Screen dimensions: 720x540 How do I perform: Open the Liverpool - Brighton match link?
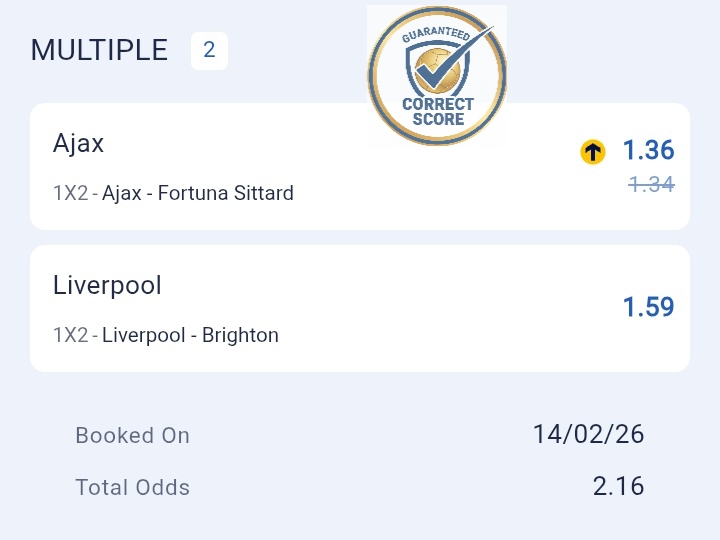[190, 335]
